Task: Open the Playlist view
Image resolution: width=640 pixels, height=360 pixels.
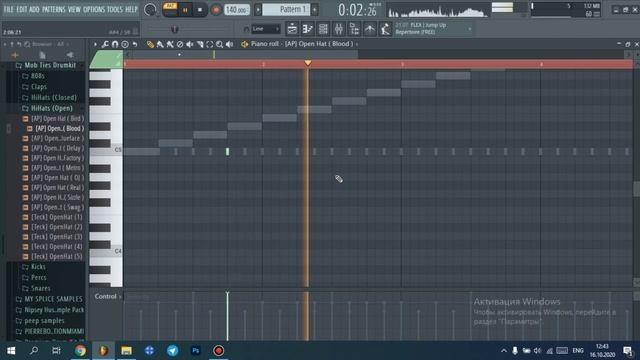Action: tap(292, 29)
